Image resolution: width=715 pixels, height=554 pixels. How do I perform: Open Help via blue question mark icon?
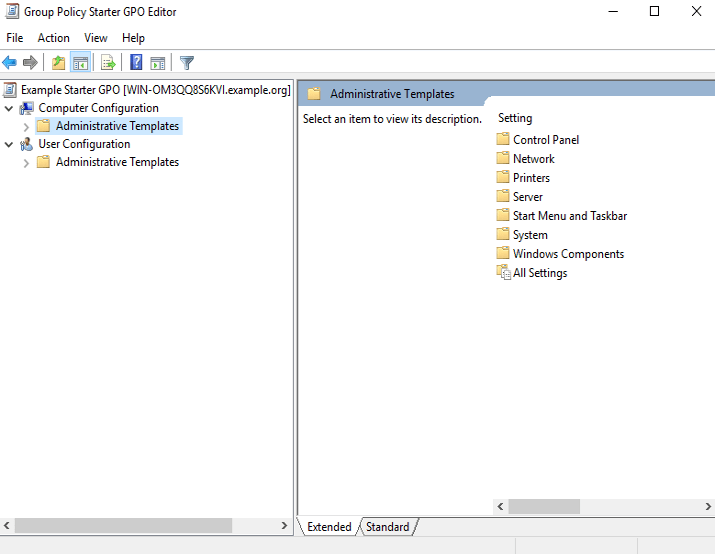coord(136,62)
